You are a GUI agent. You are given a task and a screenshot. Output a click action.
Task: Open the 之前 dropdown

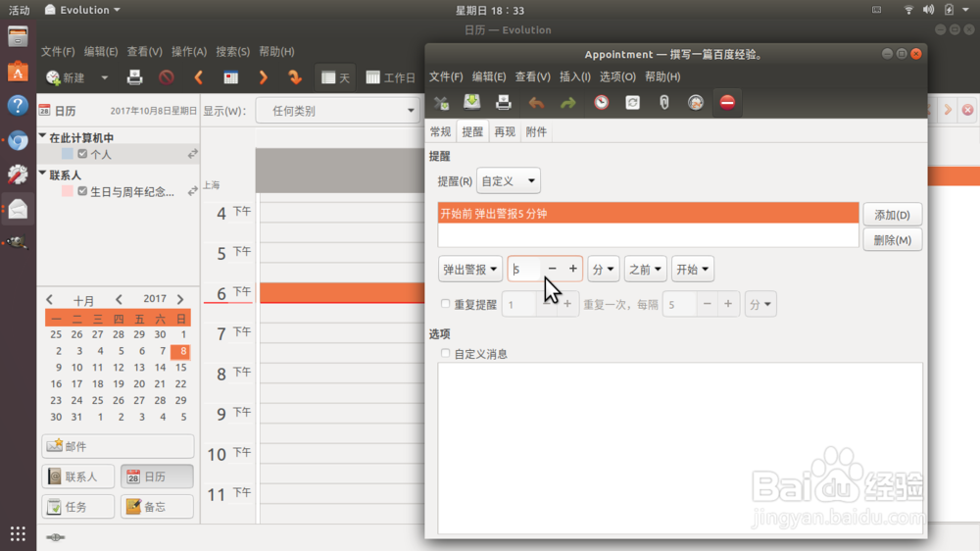(x=645, y=270)
